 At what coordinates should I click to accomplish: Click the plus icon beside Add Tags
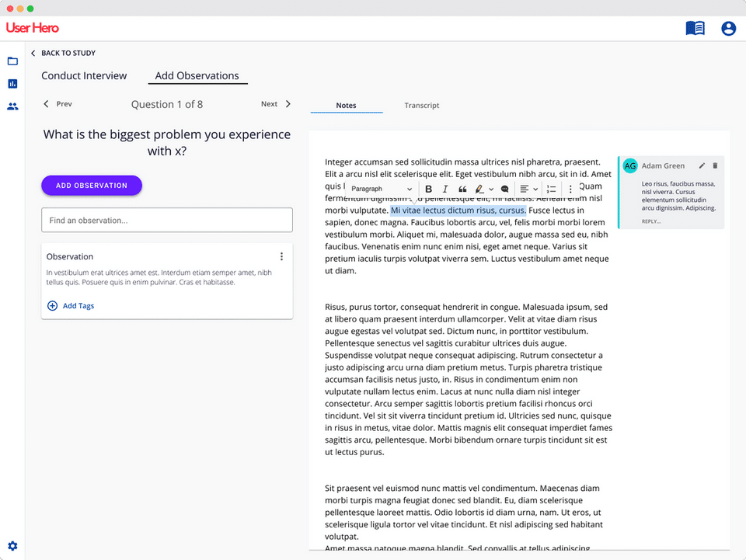coord(52,306)
